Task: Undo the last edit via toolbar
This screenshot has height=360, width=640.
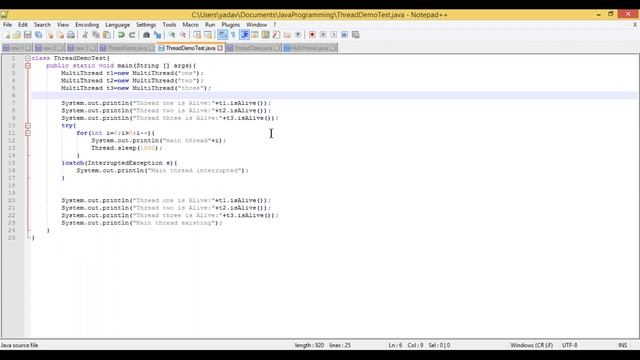Action: pyautogui.click(x=121, y=35)
